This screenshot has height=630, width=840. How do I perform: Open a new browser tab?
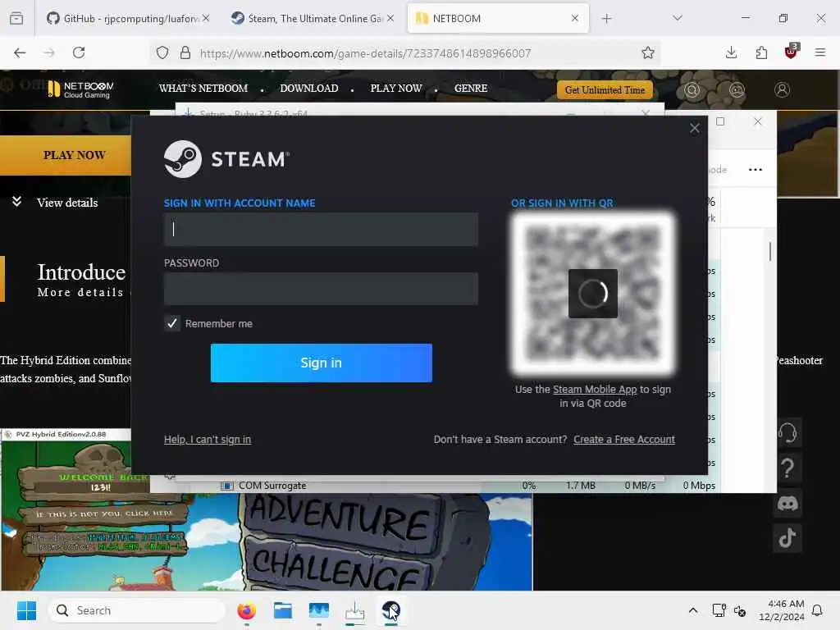(x=606, y=18)
